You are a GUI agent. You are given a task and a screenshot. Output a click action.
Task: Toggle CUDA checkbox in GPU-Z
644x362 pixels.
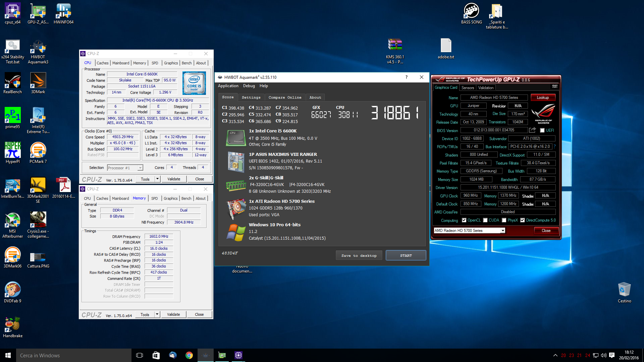485,220
